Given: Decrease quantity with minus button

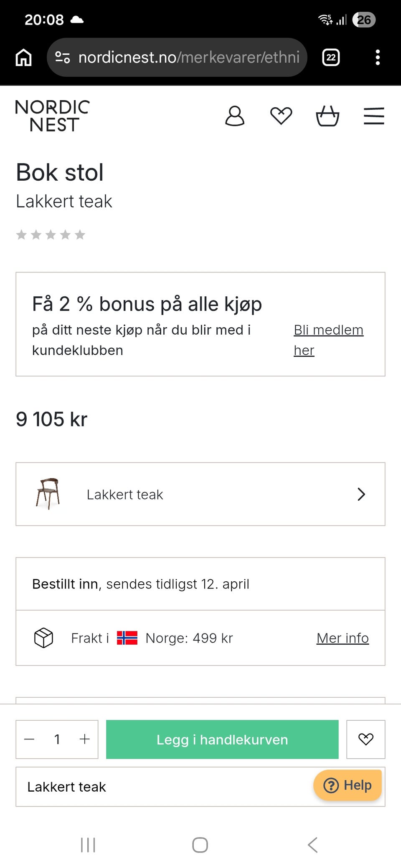Looking at the screenshot, I should (x=29, y=739).
